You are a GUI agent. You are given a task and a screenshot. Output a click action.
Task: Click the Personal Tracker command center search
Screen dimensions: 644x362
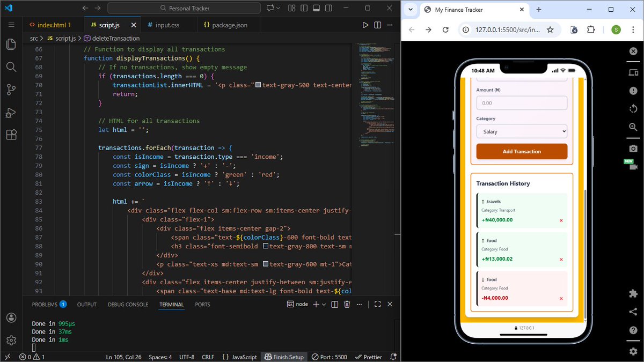coord(184,8)
